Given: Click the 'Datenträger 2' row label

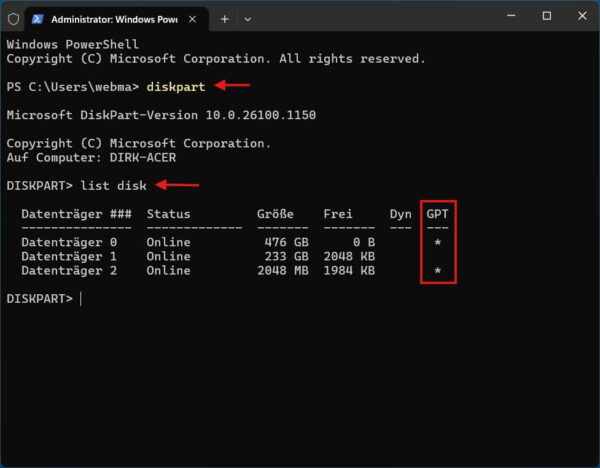Looking at the screenshot, I should [x=69, y=271].
